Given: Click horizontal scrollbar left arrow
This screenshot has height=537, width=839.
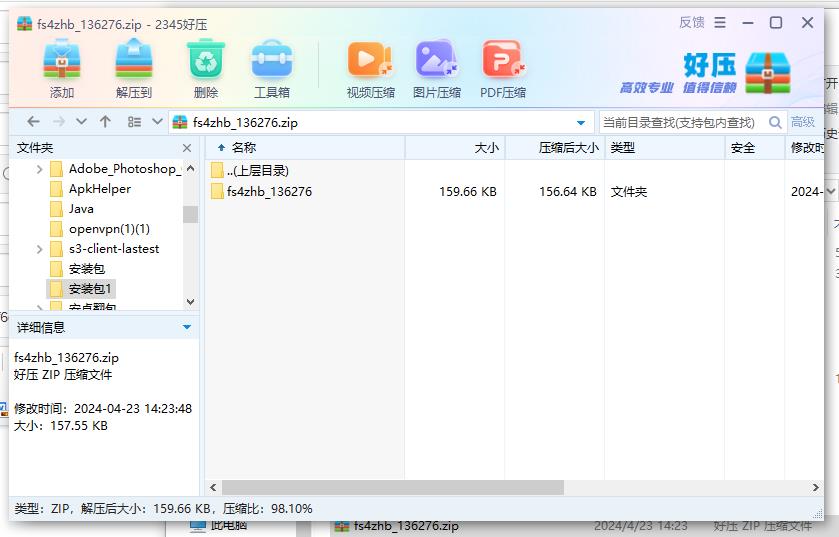Looking at the screenshot, I should point(213,488).
